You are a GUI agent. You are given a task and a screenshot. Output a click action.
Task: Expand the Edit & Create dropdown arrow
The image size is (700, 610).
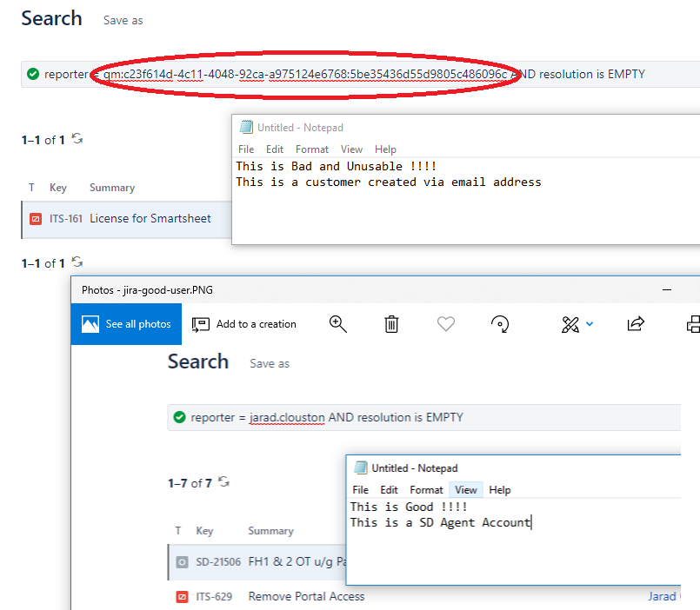[590, 324]
